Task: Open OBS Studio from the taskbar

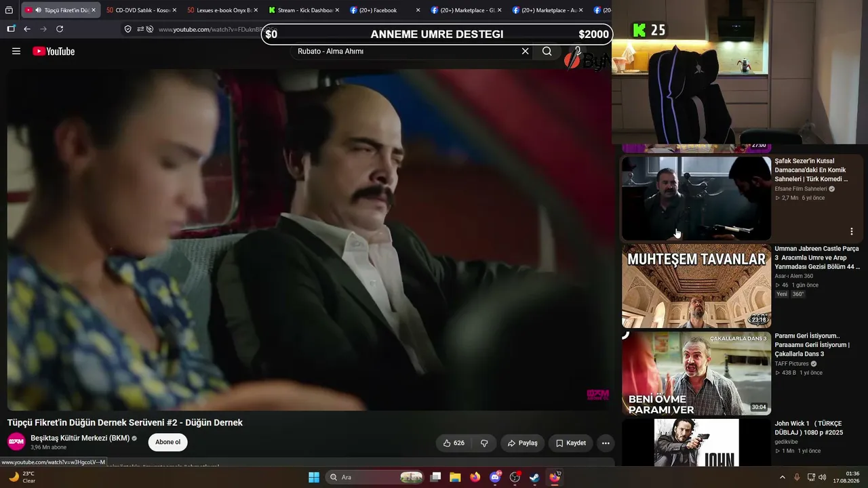Action: pos(515,477)
